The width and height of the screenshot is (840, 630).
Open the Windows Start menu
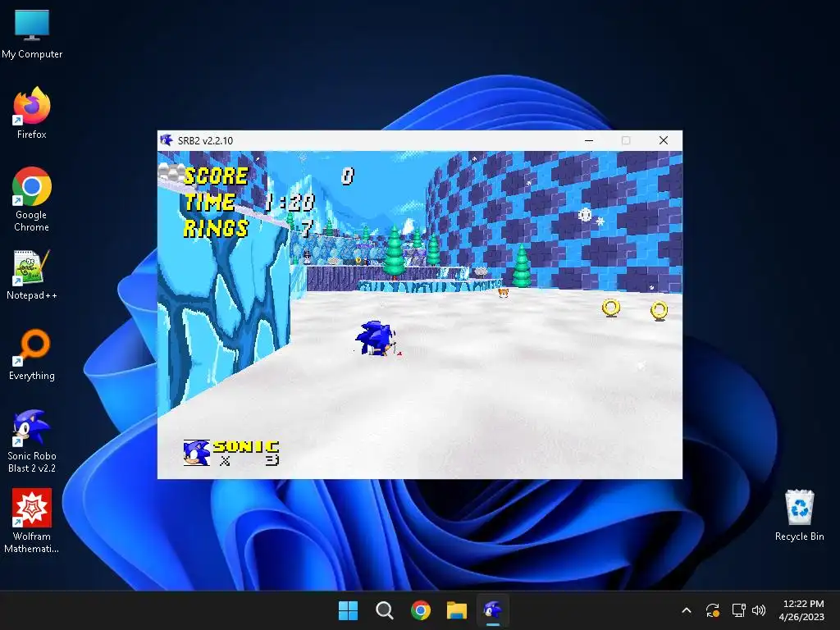click(348, 610)
